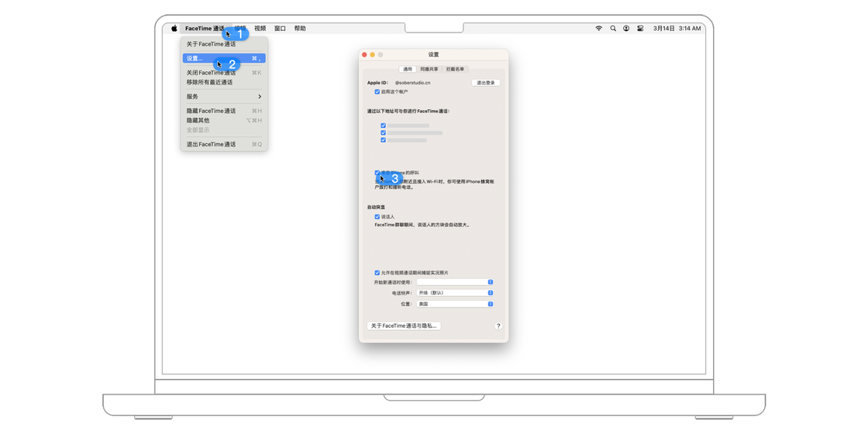
Task: Select 移除所有最近通话 menu item
Action: click(x=224, y=82)
